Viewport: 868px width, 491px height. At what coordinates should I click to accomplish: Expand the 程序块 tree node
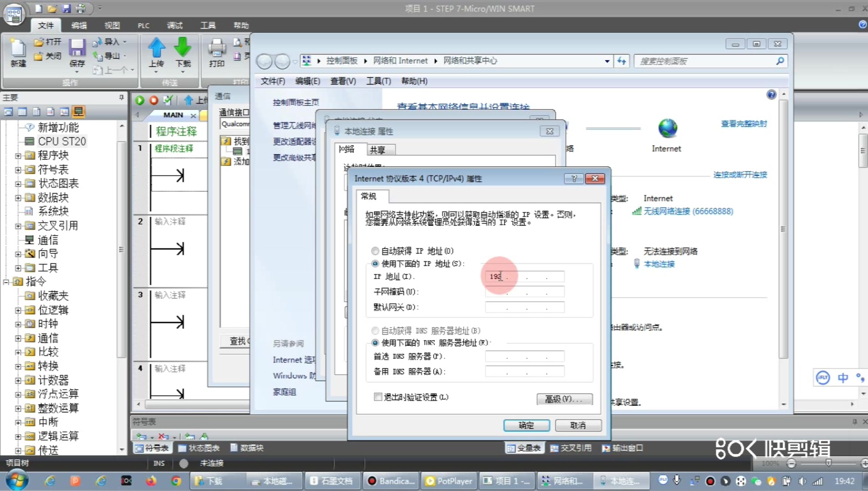pyautogui.click(x=17, y=155)
